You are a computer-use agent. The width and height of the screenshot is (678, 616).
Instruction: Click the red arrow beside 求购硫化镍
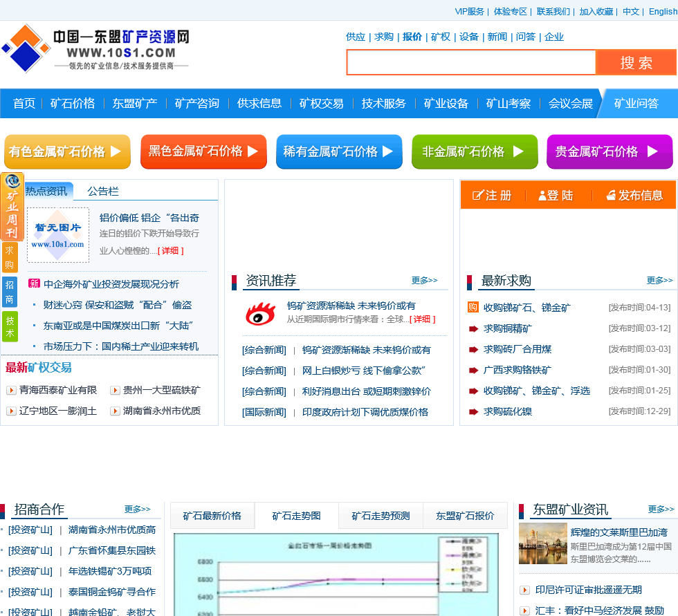click(473, 411)
